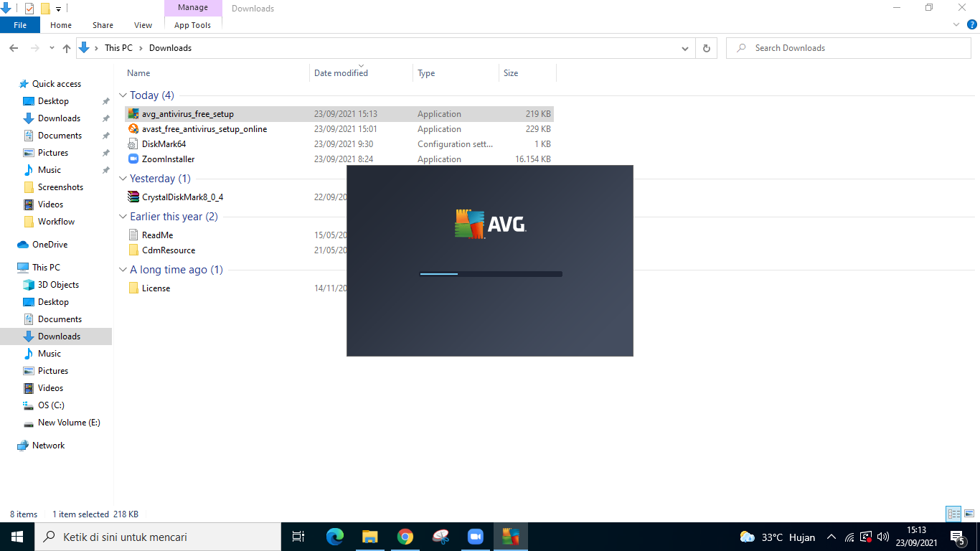Viewport: 980px width, 551px height.
Task: Click the AVG installation progress bar
Action: pyautogui.click(x=490, y=273)
